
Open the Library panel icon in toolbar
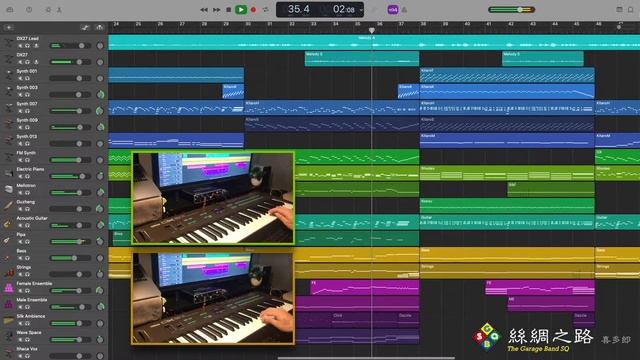click(x=10, y=9)
